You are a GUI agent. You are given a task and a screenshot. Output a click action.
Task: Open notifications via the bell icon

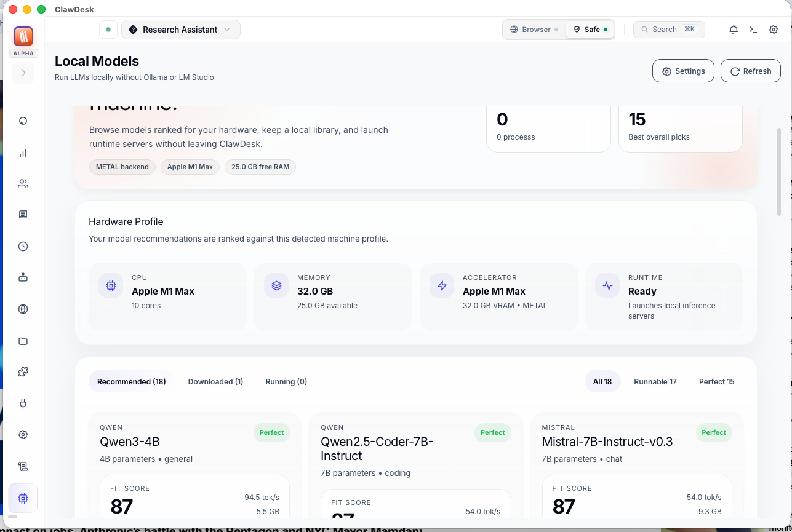(733, 29)
